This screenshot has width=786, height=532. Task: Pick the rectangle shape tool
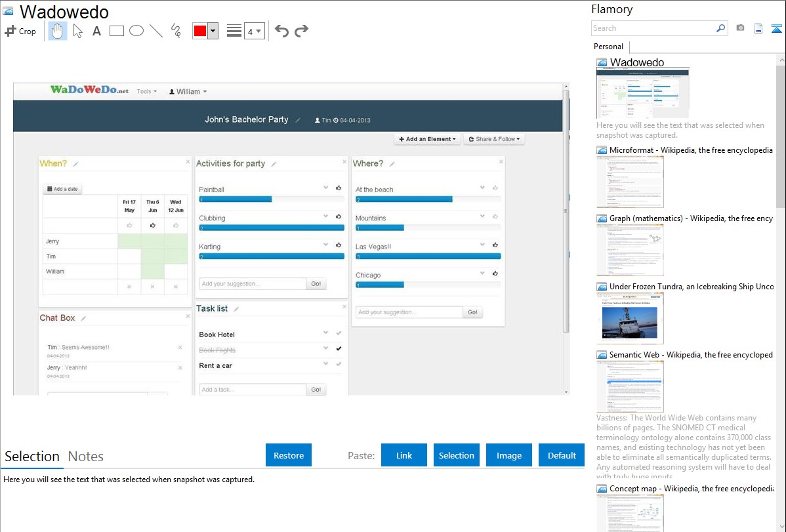117,31
